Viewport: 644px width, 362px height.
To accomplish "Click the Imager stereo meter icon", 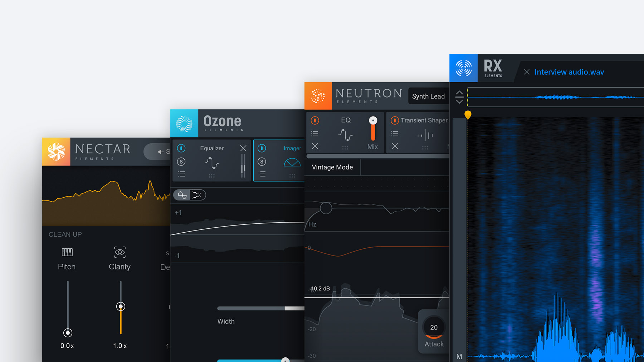I will coord(292,163).
